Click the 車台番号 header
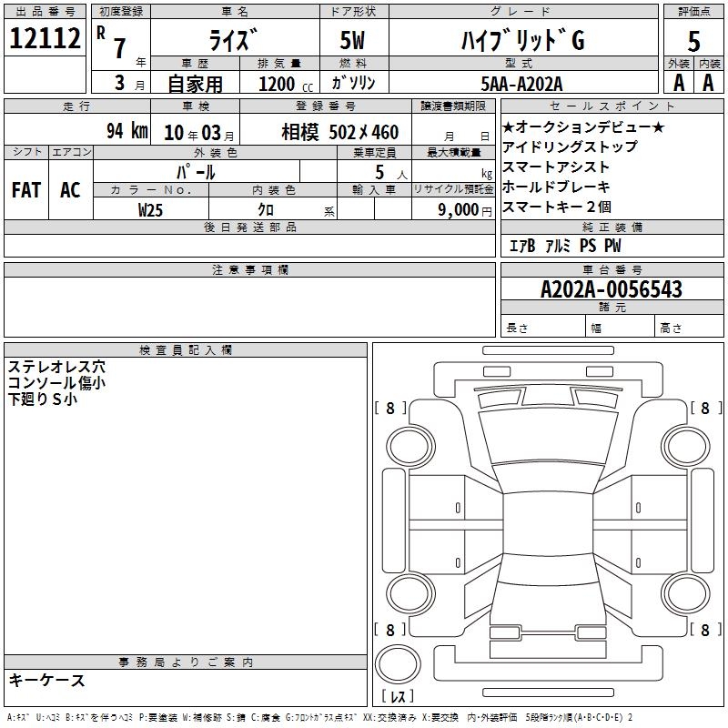This screenshot has height=728, width=728. [x=612, y=269]
